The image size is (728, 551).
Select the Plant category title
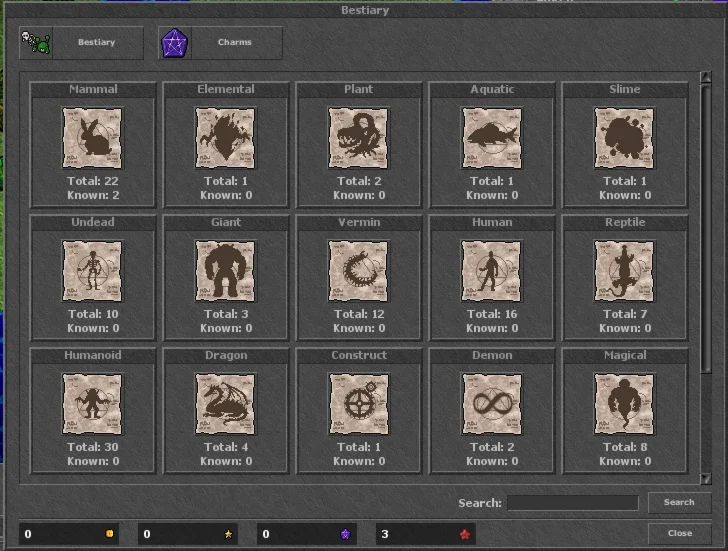point(358,89)
